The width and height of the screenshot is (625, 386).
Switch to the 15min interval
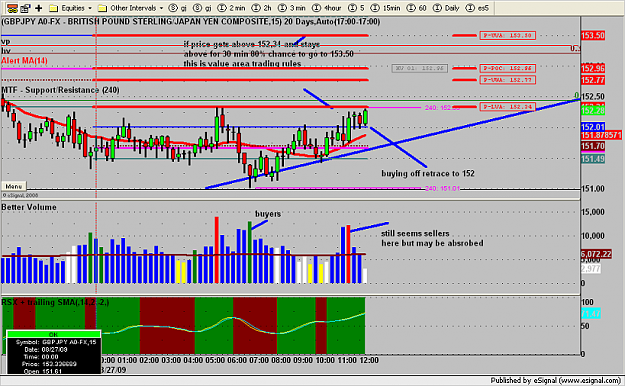pos(385,8)
